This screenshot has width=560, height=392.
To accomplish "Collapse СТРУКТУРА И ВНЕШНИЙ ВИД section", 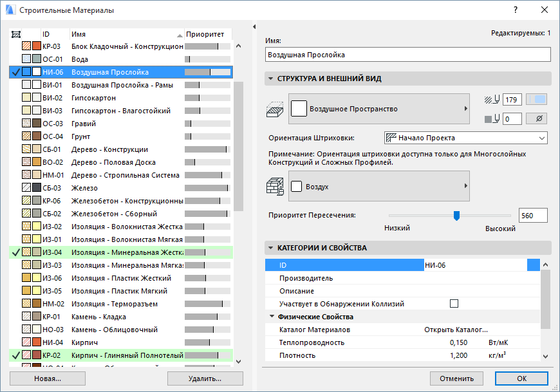I will (270, 79).
